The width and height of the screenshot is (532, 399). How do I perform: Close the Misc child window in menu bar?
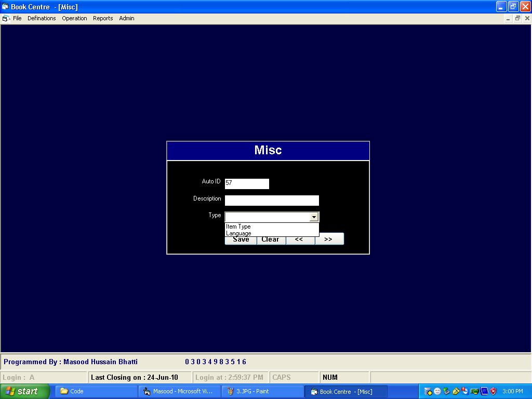point(527,18)
